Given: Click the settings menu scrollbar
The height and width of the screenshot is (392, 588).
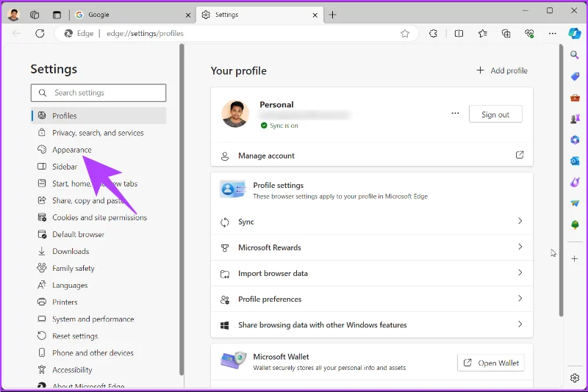Looking at the screenshot, I should (x=182, y=210).
